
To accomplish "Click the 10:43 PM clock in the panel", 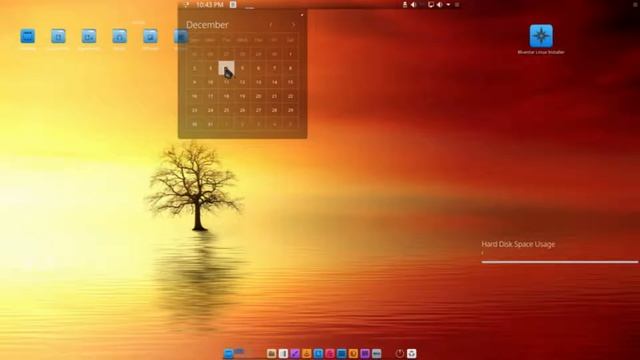I will click(210, 4).
